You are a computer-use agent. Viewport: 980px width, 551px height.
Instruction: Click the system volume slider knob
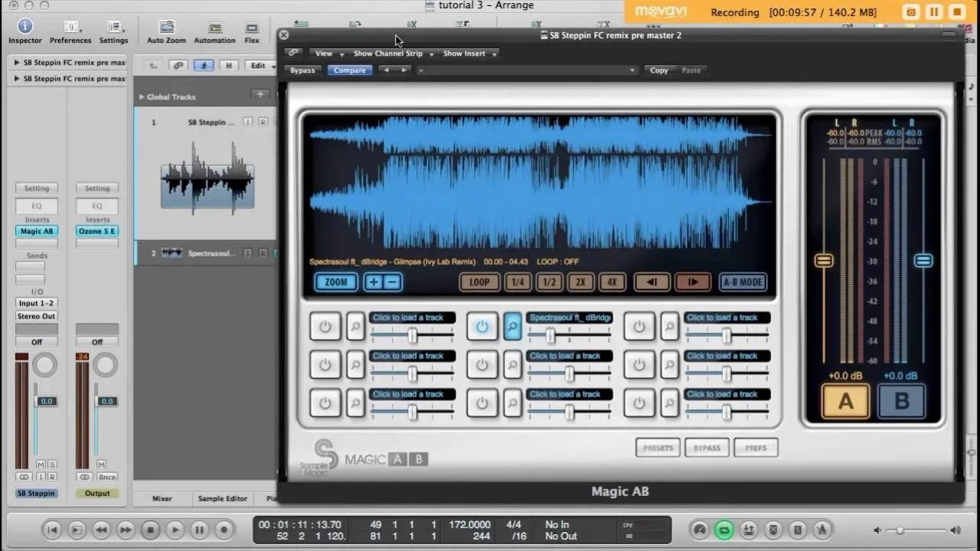(900, 530)
